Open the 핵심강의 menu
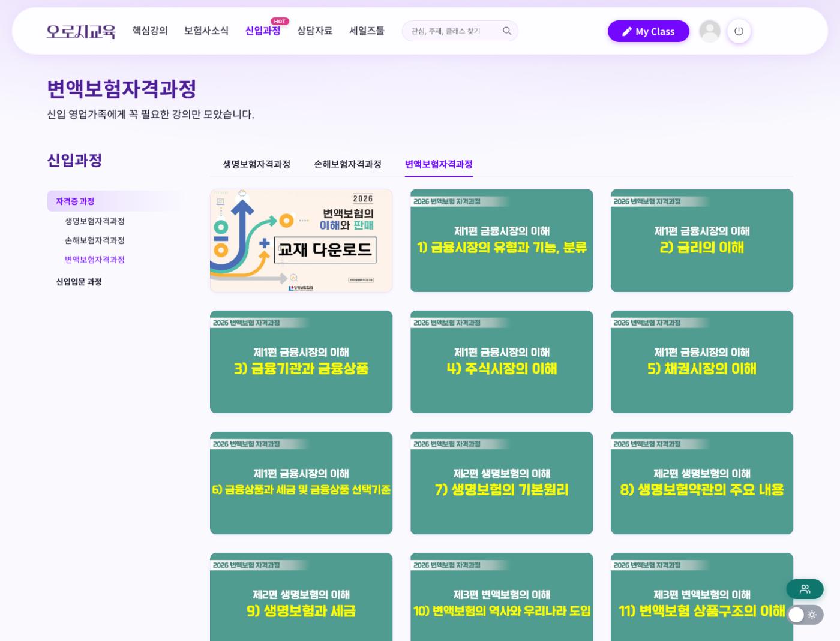 (x=150, y=31)
